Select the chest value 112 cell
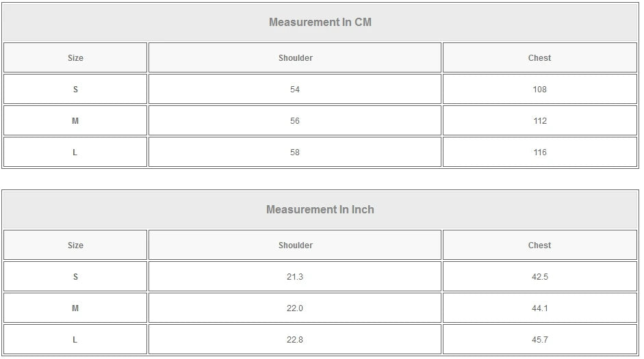This screenshot has width=644, height=359. tap(539, 121)
